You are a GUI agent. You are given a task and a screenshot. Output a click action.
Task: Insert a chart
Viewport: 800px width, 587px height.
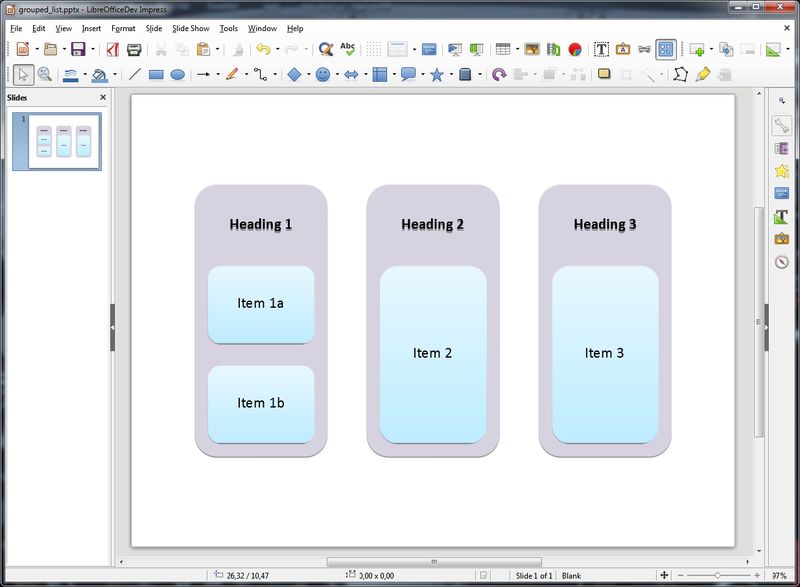(x=575, y=49)
